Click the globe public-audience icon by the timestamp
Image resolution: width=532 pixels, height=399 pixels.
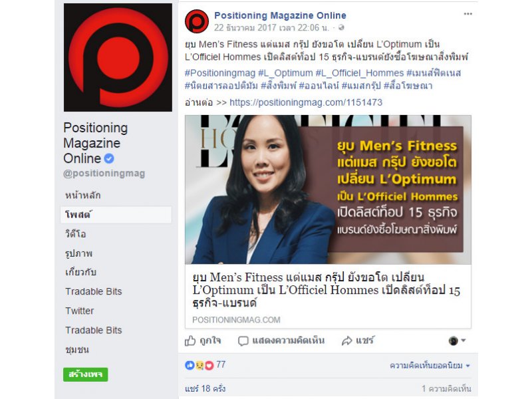click(x=341, y=27)
